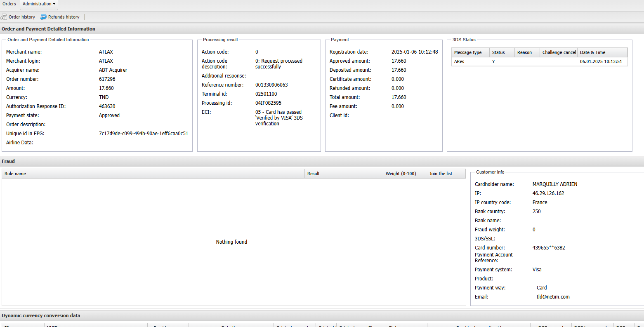Click the customer email tld@netim.com

coord(553,297)
